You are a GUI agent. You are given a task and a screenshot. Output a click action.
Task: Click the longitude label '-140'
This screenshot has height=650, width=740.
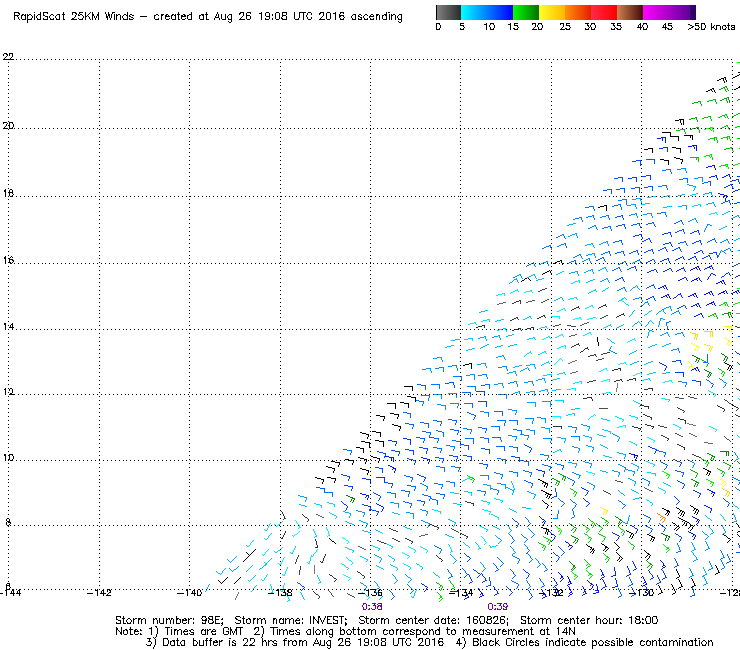click(189, 593)
